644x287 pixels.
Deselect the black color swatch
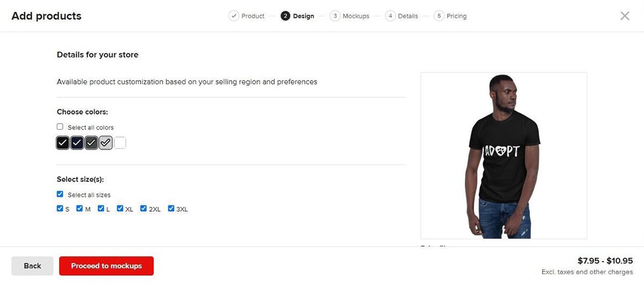(x=63, y=143)
